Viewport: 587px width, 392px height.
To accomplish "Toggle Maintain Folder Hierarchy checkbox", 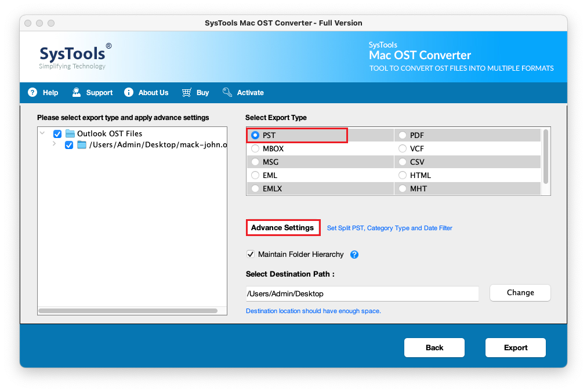I will [x=251, y=254].
